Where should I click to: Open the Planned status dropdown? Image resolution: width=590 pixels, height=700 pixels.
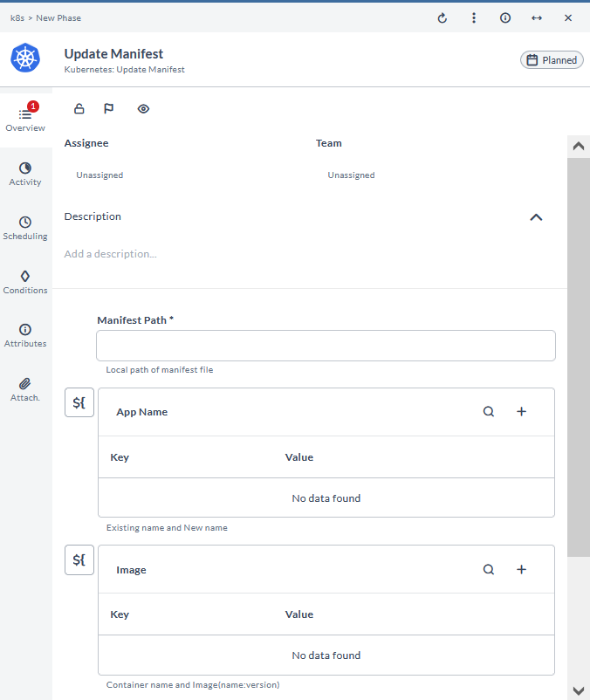click(552, 60)
